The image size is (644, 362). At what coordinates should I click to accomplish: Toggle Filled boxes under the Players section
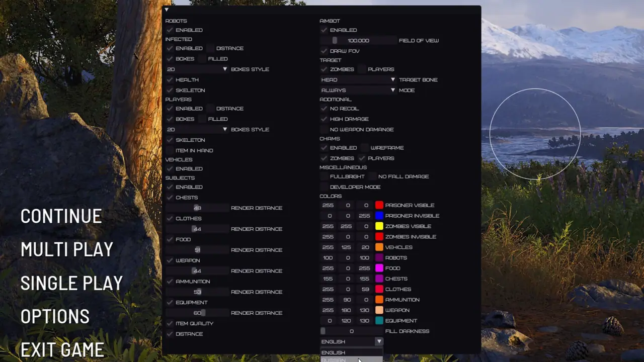tap(202, 119)
